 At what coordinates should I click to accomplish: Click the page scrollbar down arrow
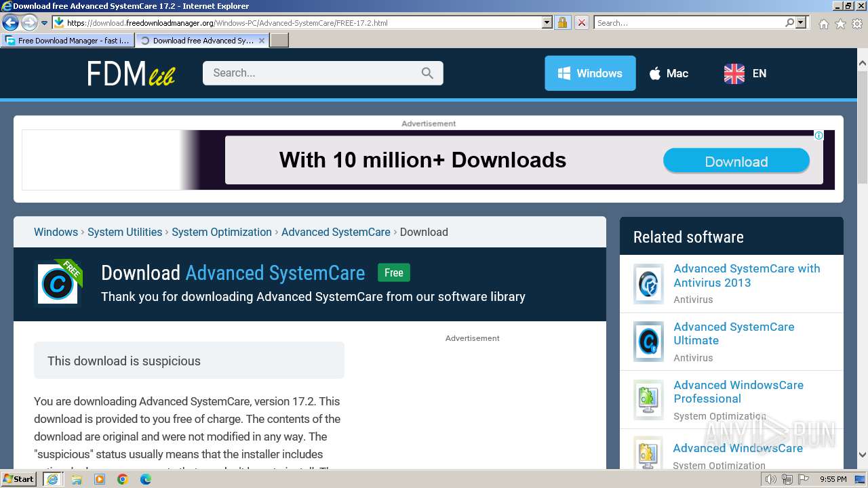pyautogui.click(x=862, y=455)
